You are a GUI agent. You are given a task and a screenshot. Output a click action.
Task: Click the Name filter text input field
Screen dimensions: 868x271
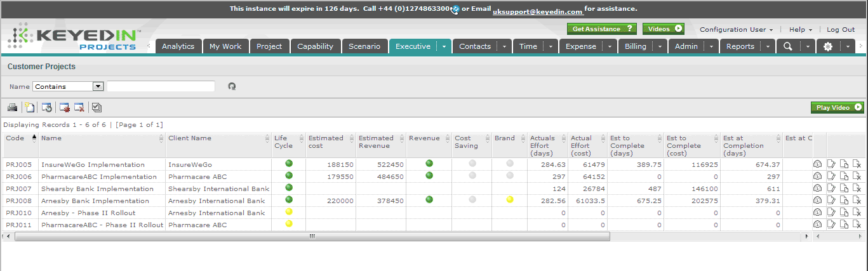[x=161, y=86]
